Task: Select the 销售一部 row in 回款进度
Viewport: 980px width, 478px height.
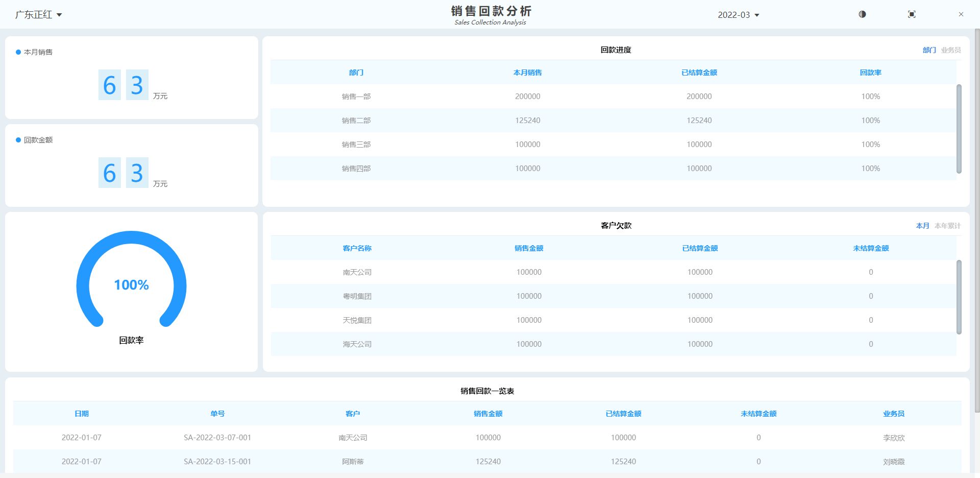Action: [x=356, y=97]
